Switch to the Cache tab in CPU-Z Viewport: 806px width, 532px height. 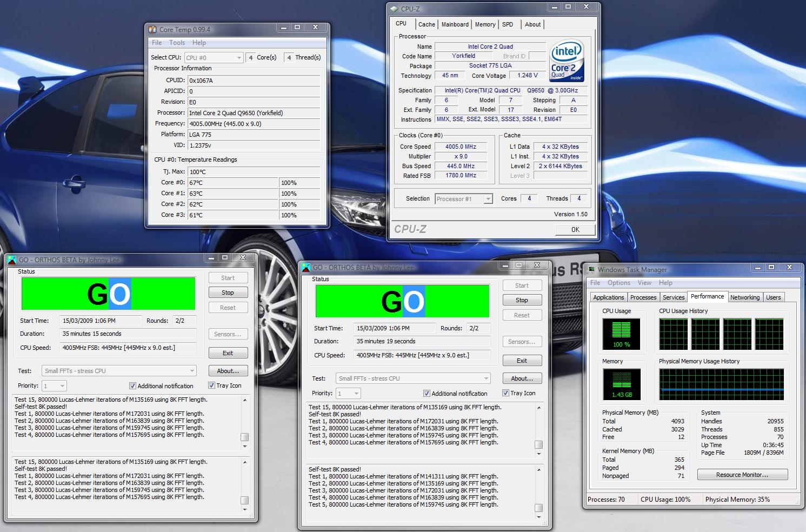pos(427,24)
